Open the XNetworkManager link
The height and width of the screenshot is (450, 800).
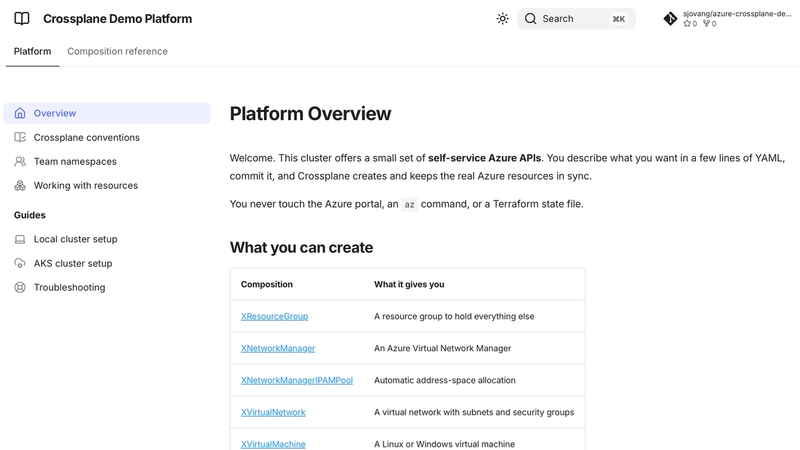[x=278, y=348]
